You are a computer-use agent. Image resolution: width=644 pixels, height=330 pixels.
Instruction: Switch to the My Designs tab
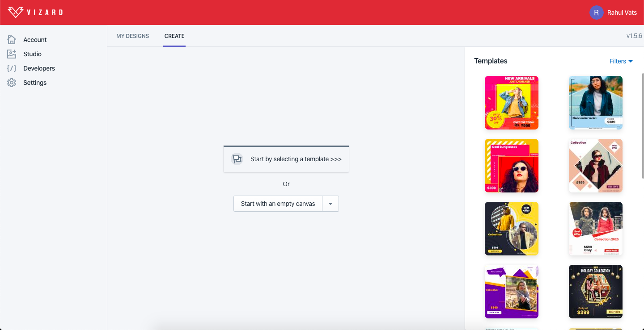(x=133, y=36)
